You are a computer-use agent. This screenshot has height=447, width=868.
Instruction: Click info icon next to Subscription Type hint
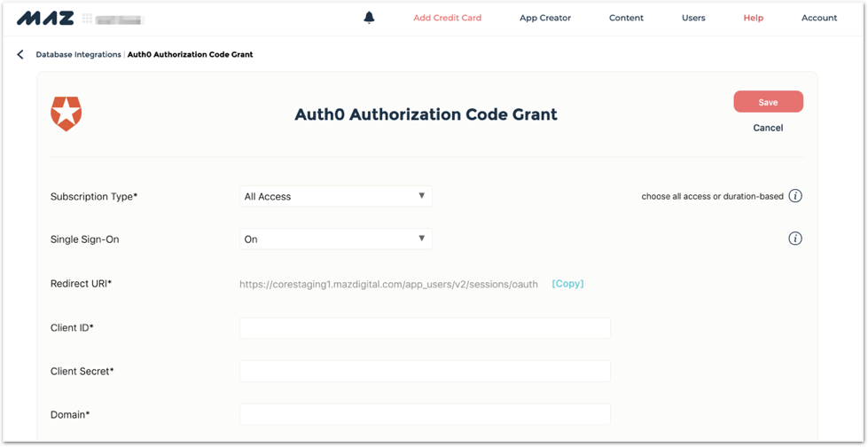coord(795,196)
